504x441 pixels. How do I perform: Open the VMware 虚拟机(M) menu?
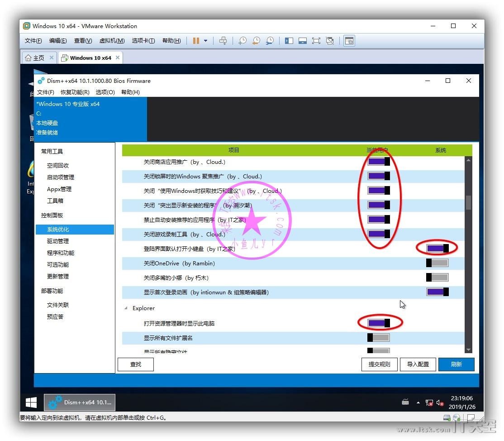pos(112,41)
